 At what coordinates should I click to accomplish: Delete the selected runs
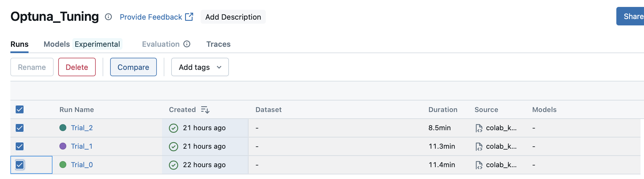click(x=77, y=67)
